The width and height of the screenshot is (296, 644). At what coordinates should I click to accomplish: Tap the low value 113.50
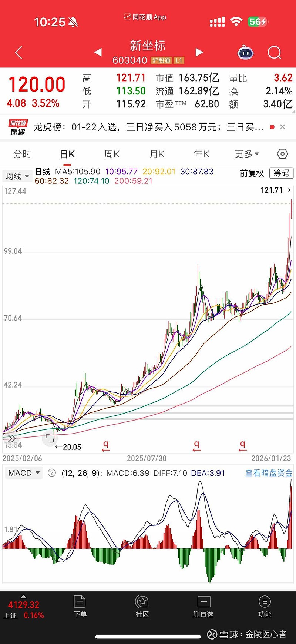(131, 91)
